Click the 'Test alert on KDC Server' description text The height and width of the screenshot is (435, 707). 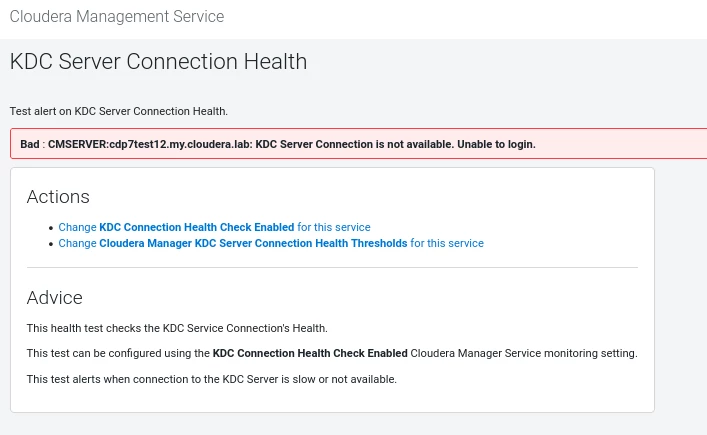tap(119, 111)
